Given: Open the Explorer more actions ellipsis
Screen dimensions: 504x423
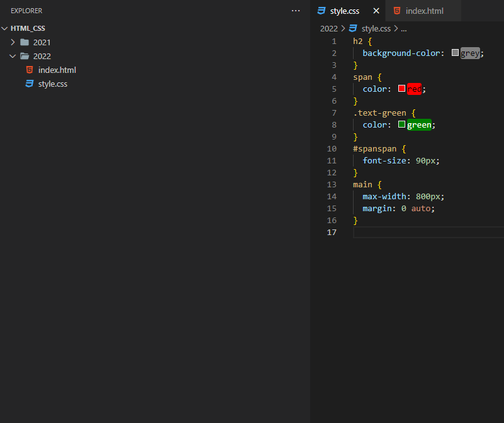Looking at the screenshot, I should (296, 11).
